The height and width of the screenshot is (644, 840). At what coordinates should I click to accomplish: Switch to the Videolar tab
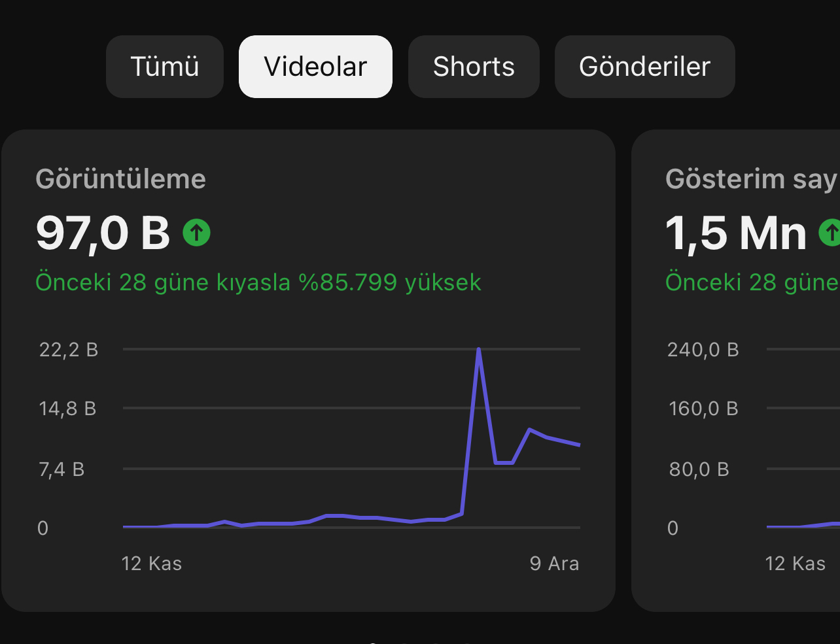(315, 67)
